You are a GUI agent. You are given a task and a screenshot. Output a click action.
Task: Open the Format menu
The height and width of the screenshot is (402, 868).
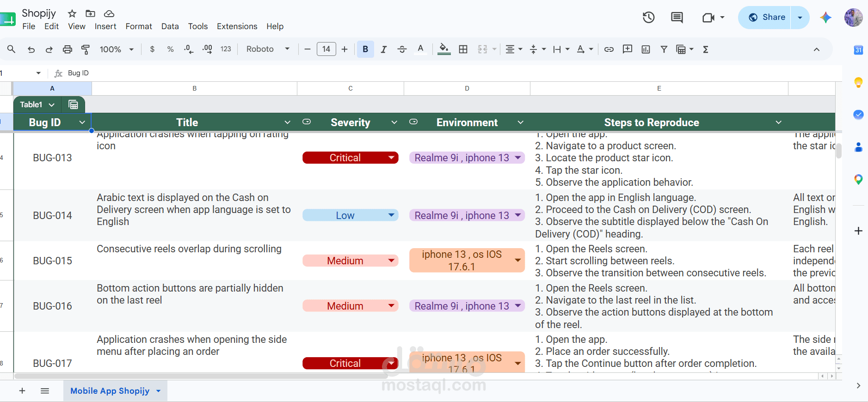click(139, 26)
